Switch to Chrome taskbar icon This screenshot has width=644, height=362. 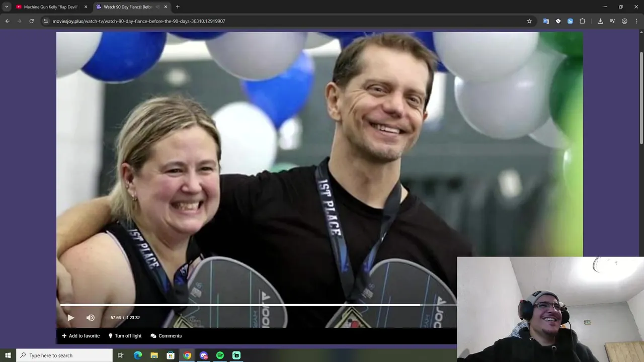click(x=187, y=355)
